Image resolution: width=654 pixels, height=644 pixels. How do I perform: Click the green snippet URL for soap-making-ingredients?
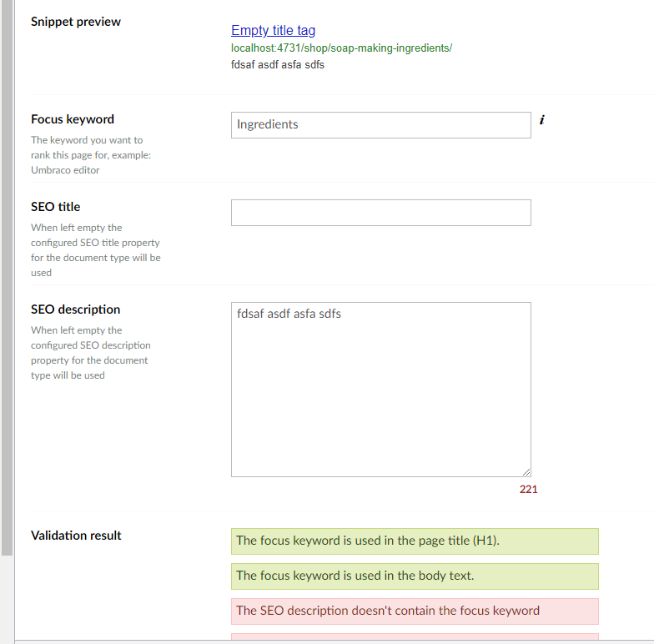pyautogui.click(x=342, y=48)
